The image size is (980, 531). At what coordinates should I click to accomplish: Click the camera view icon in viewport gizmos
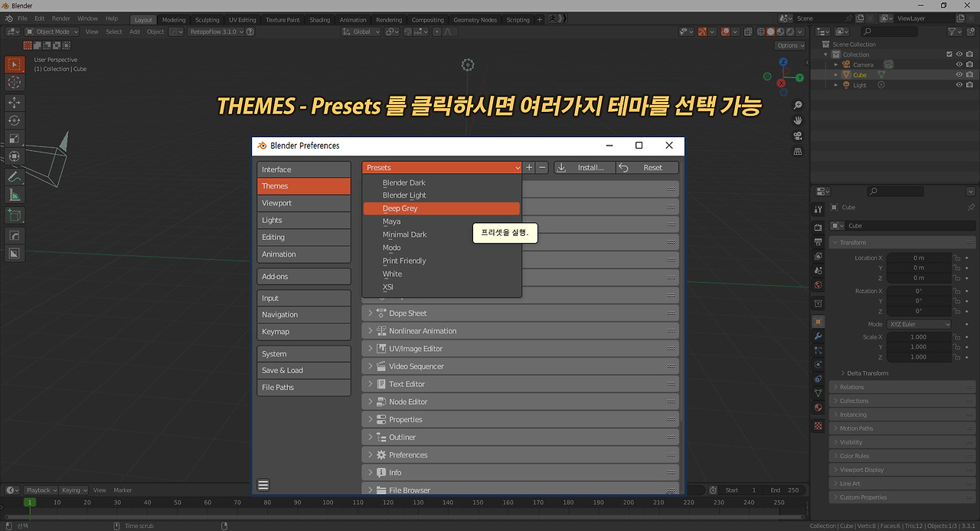click(798, 136)
